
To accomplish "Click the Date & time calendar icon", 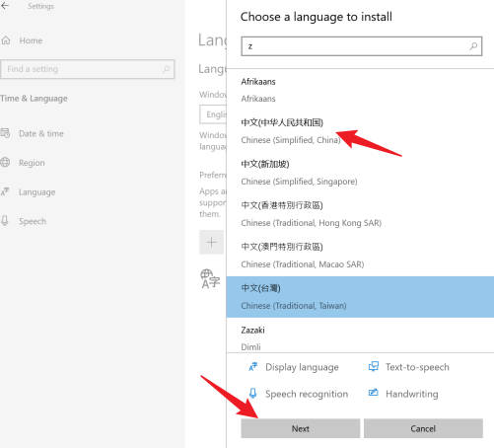I will 5,133.
